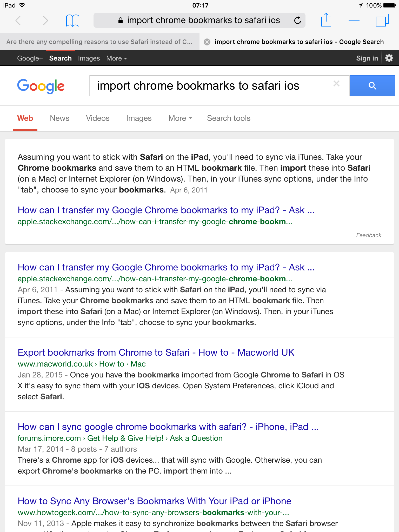Screen dimensions: 399x532
Task: Show all open tabs overview icon
Action: click(x=382, y=20)
